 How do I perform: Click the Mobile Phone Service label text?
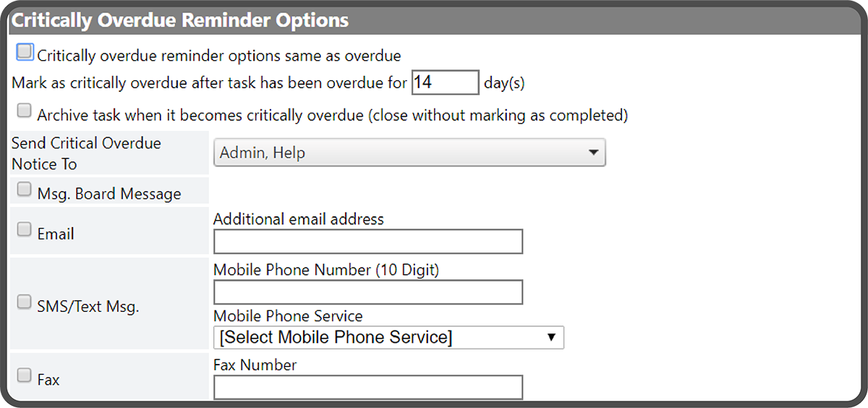(x=288, y=316)
